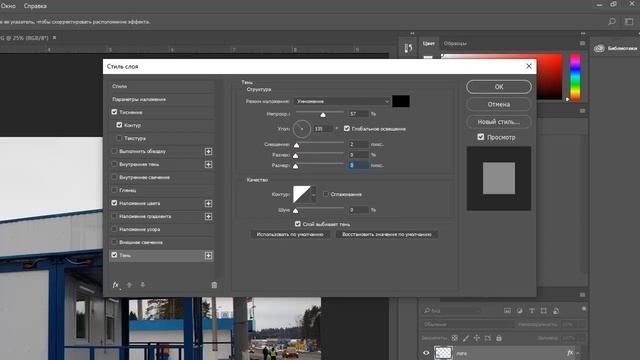Open the collapsed History panel icon
This screenshot has height=360, width=640.
click(x=408, y=48)
